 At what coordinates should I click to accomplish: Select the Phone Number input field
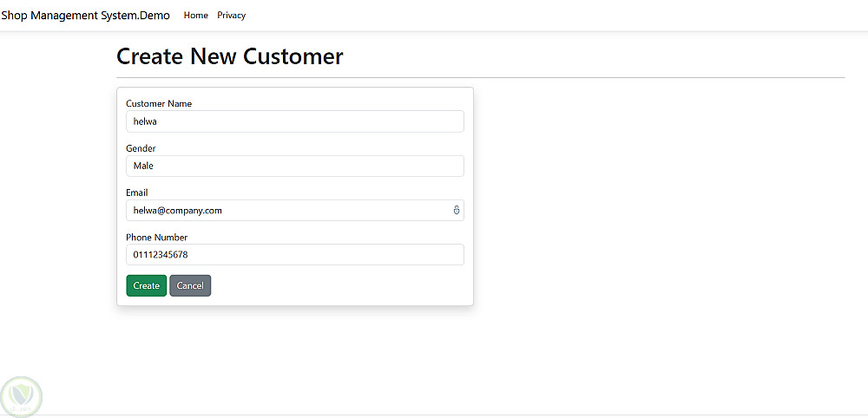[294, 254]
